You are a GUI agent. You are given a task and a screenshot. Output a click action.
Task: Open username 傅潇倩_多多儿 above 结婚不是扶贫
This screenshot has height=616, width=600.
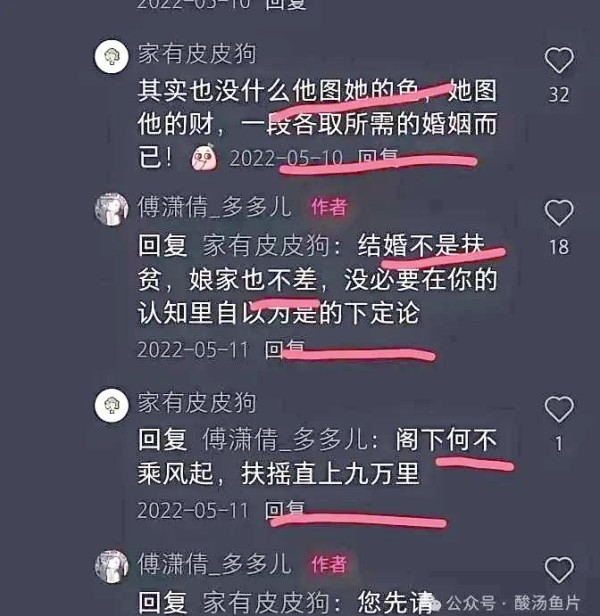tap(215, 207)
